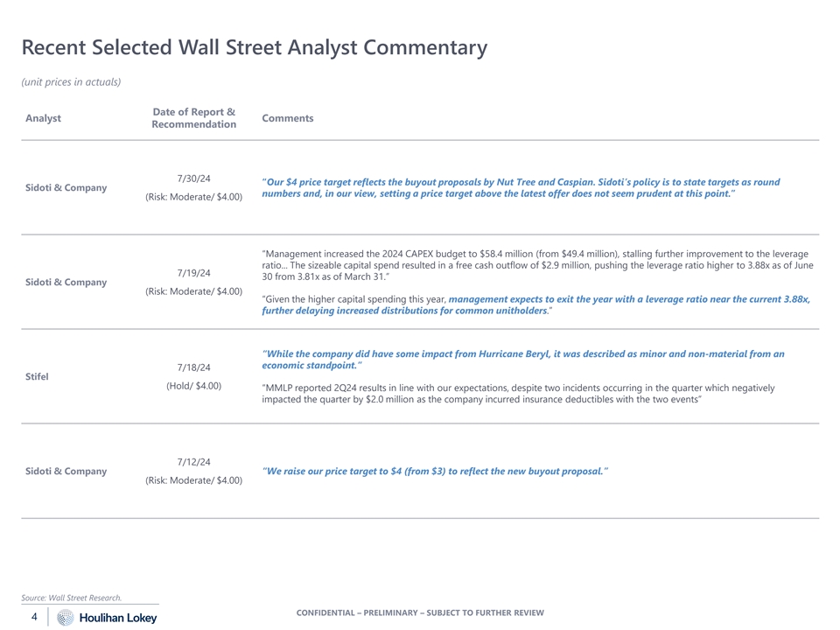Click the Hurricane Beryl impact quote

[522, 359]
